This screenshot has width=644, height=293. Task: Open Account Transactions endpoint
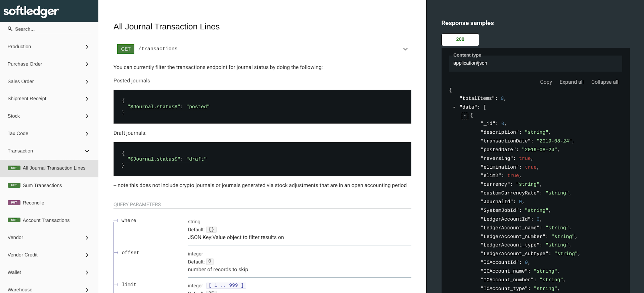pyautogui.click(x=46, y=220)
